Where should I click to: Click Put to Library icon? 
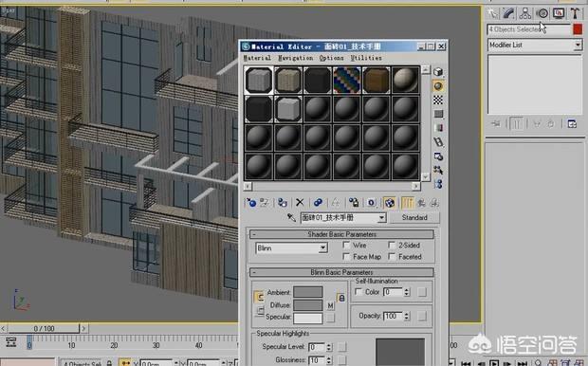point(353,203)
